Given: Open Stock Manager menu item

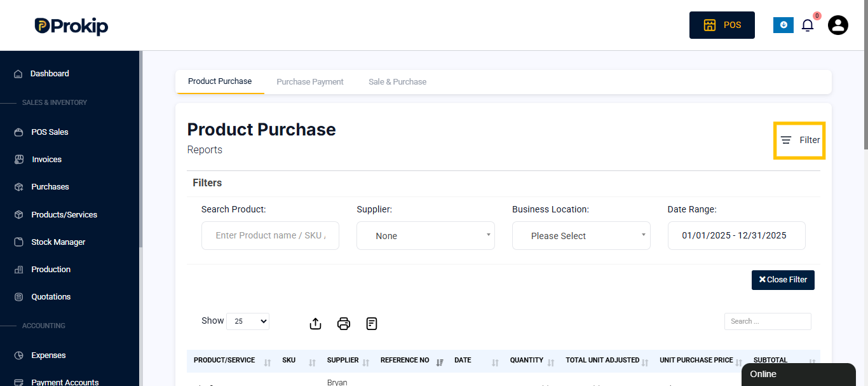Looking at the screenshot, I should [x=58, y=242].
